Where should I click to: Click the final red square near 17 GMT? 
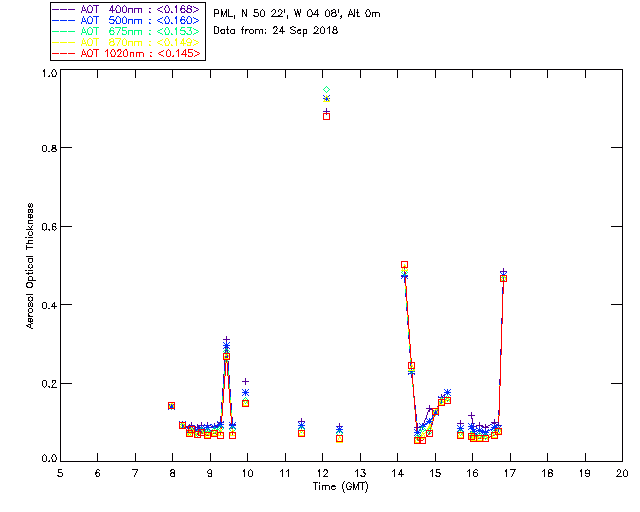tap(504, 278)
